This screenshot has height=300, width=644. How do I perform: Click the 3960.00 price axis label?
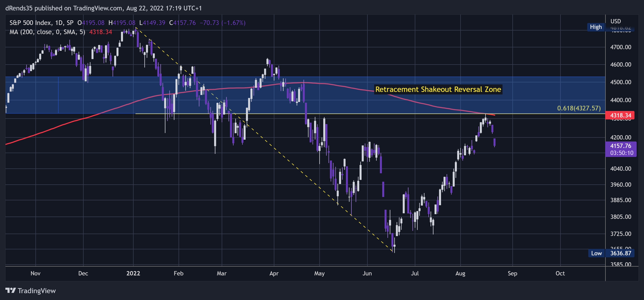[x=620, y=185]
